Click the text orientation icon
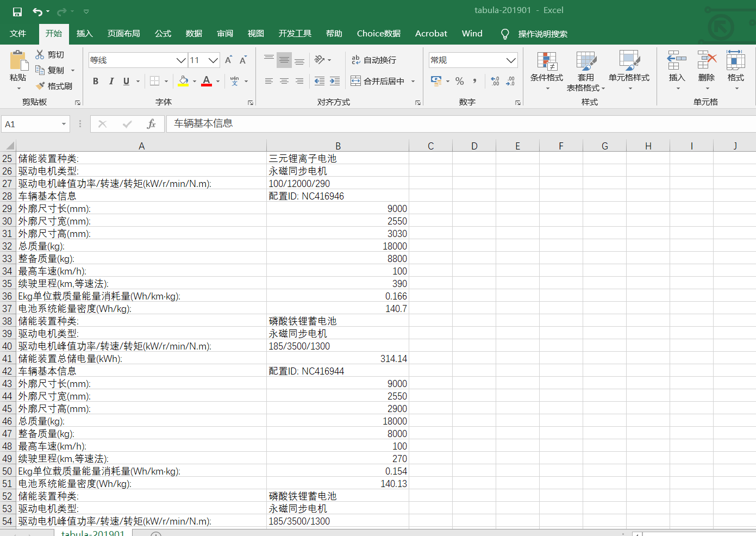This screenshot has height=536, width=756. pos(320,60)
